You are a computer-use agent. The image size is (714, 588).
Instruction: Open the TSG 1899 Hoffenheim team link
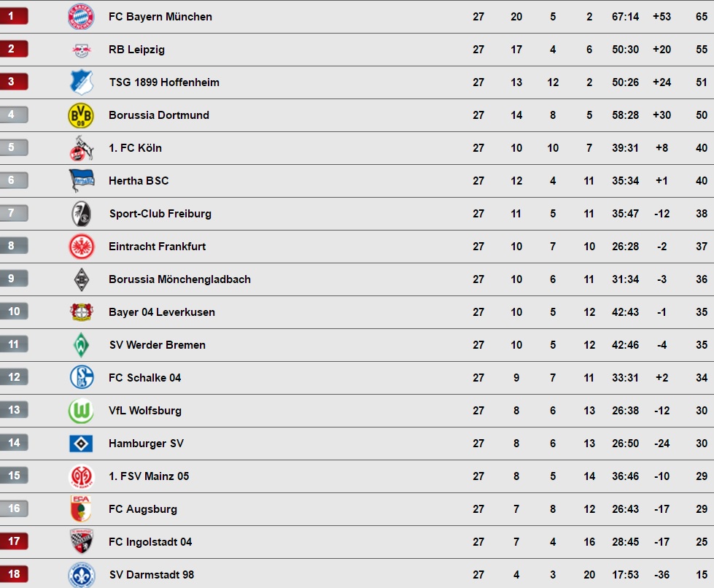164,82
